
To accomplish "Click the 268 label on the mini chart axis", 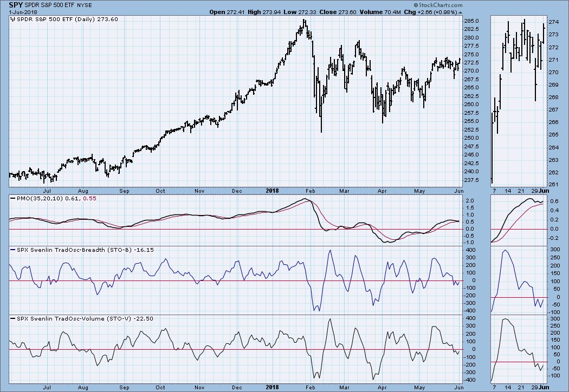I will pos(553,97).
